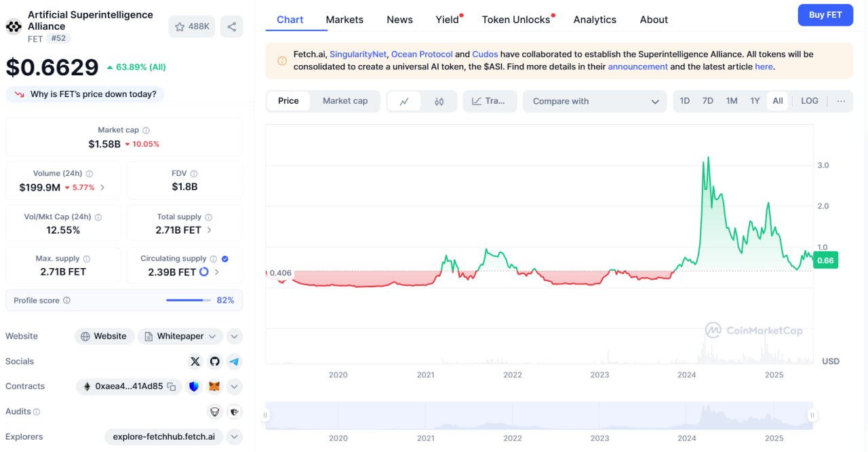This screenshot has height=452, width=868.
Task: Click the Artificial Superintelligence Alliance logo icon
Action: [x=14, y=26]
